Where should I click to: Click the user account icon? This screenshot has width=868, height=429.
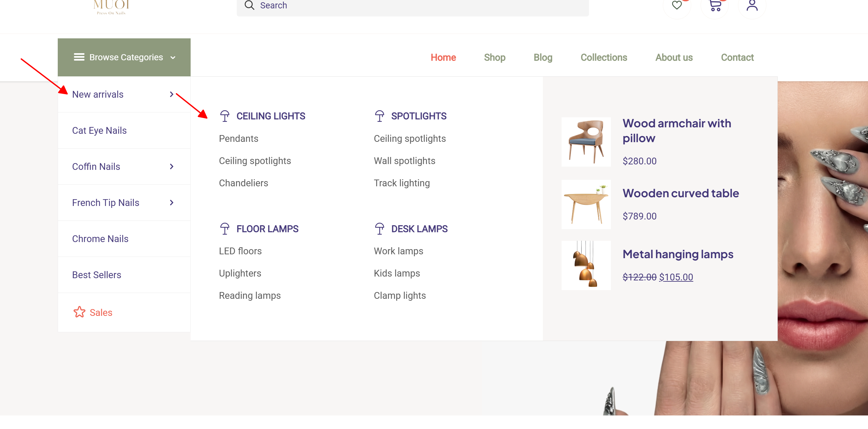[x=752, y=5]
